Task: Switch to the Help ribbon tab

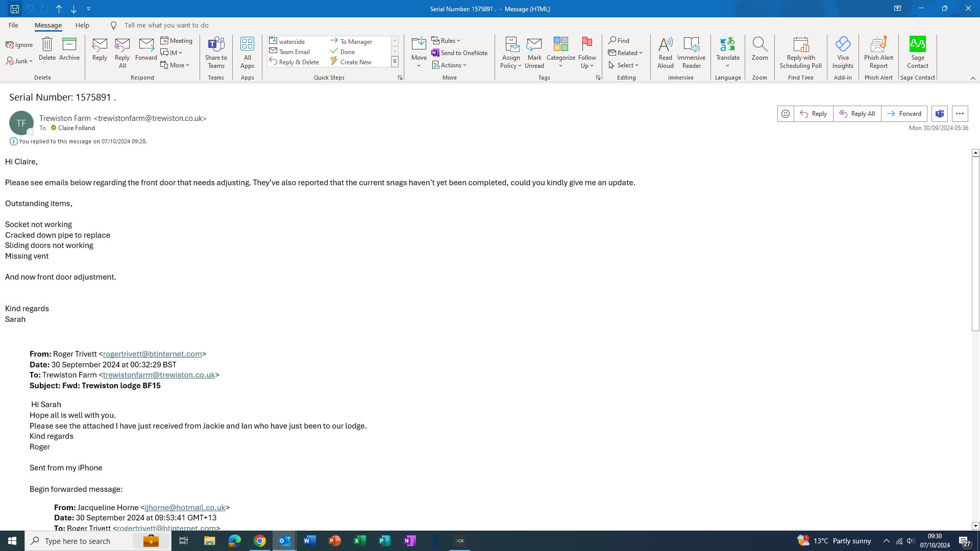Action: [x=82, y=25]
